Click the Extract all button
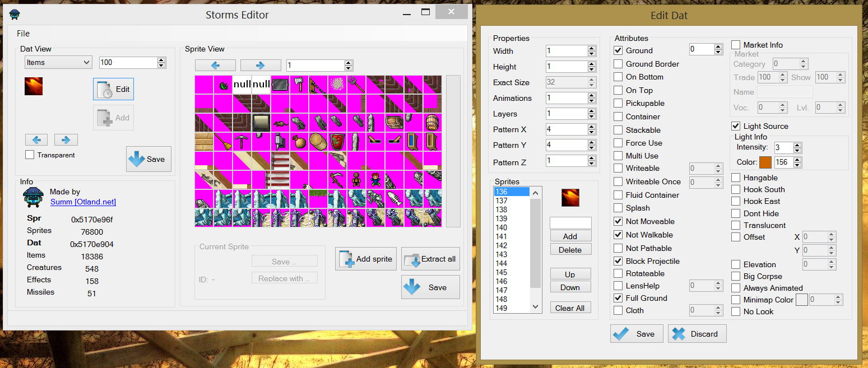 click(x=430, y=259)
